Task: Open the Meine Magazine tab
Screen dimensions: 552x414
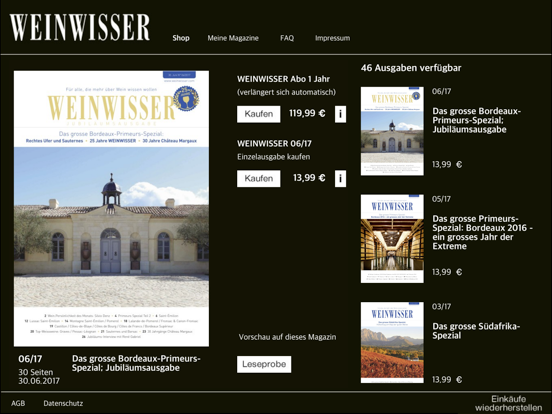Action: tap(233, 38)
